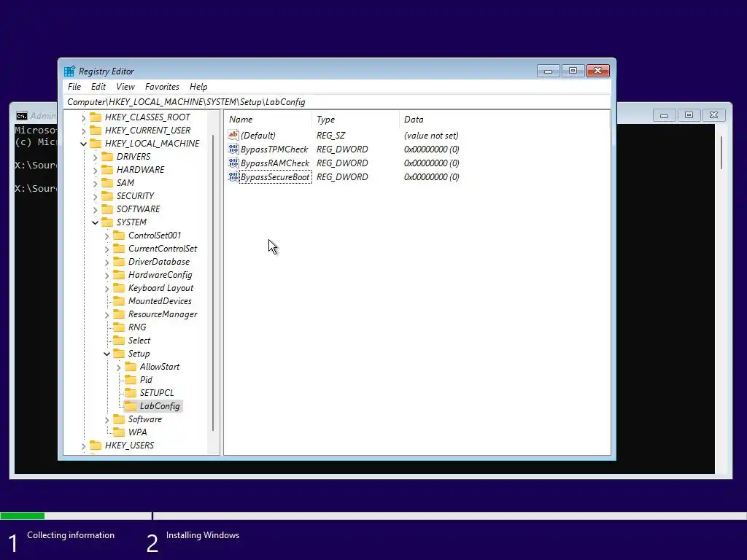This screenshot has height=560, width=747.
Task: Click the Name column header
Action: (268, 120)
